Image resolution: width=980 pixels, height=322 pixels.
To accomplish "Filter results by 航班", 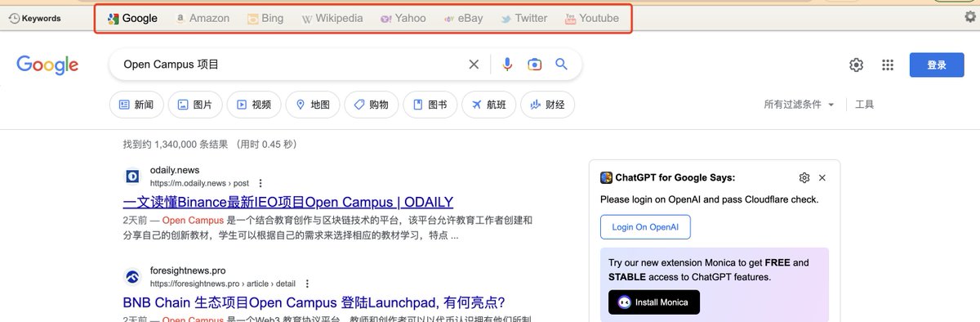I will point(489,105).
